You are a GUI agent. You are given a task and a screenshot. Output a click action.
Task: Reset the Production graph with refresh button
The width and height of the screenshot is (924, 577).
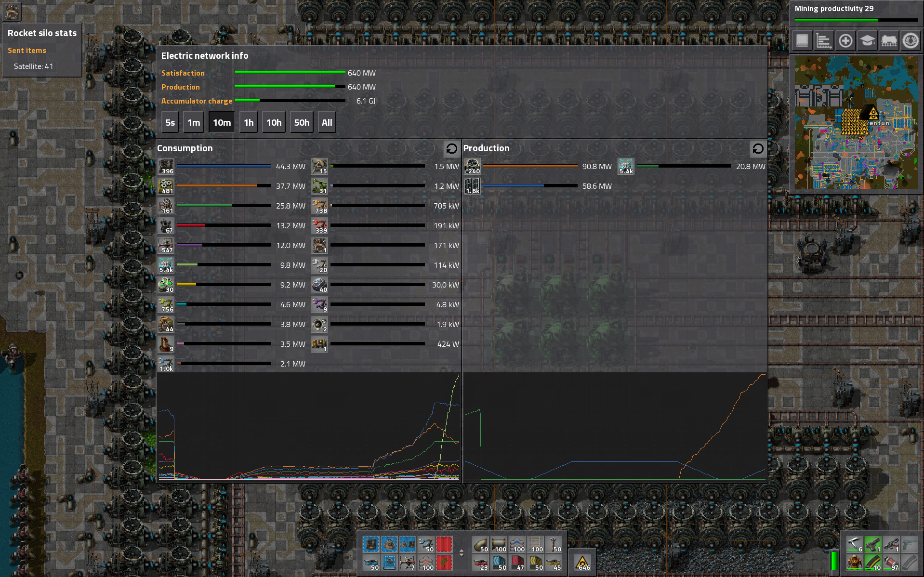click(x=758, y=149)
